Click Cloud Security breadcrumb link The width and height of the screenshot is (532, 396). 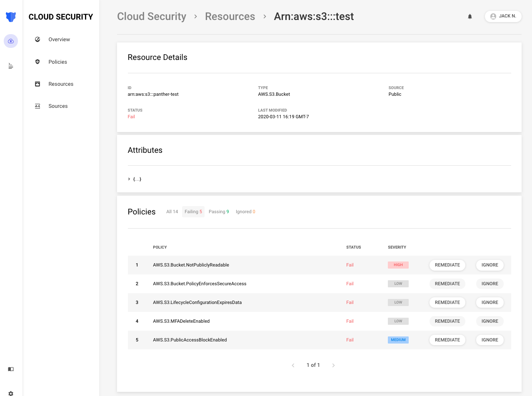(152, 16)
